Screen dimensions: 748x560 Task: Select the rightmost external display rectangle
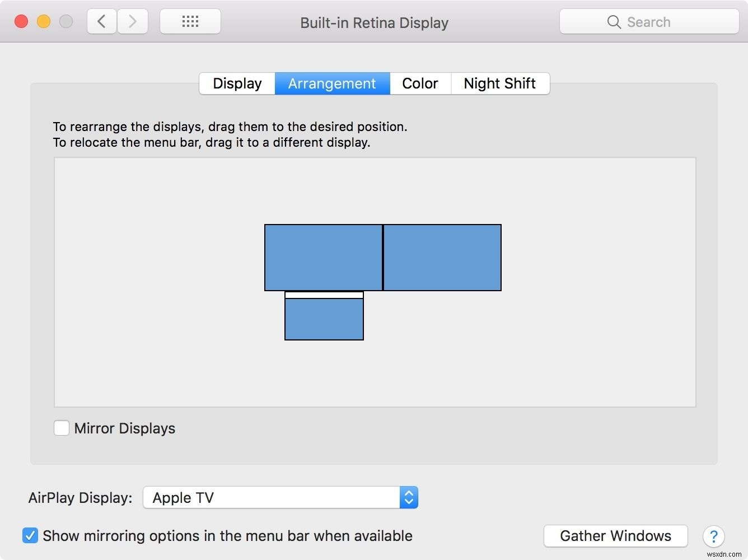442,258
